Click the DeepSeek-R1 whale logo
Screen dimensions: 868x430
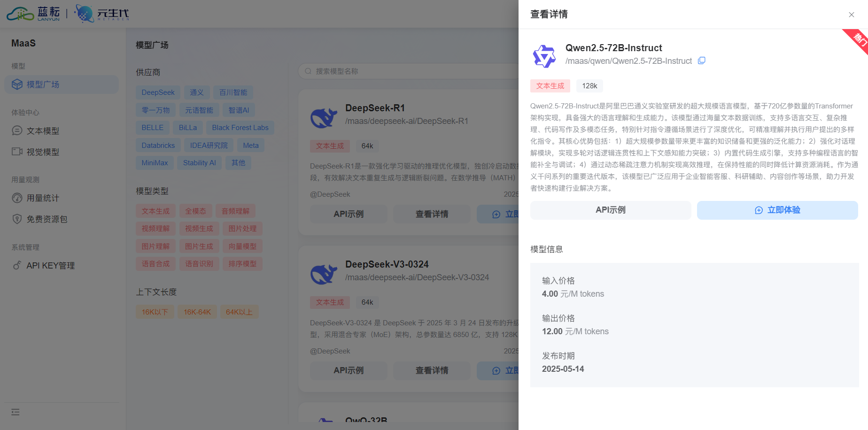(x=324, y=117)
